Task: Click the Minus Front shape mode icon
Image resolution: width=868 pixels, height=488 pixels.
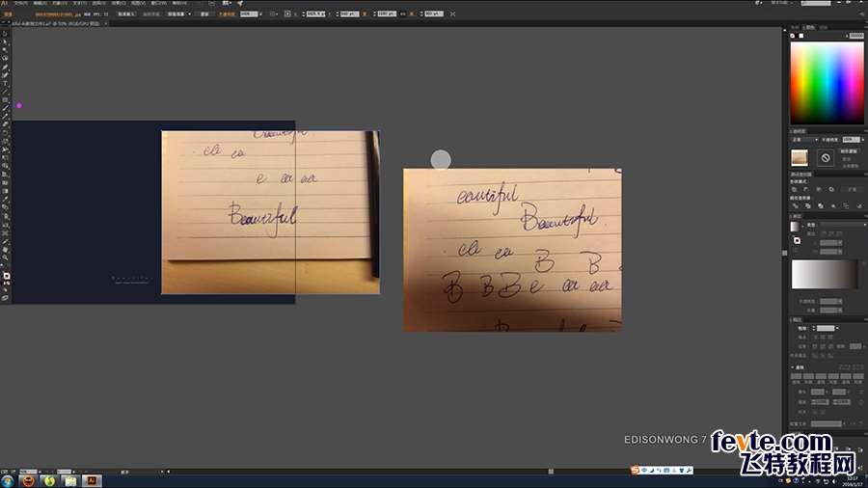Action: [x=806, y=189]
